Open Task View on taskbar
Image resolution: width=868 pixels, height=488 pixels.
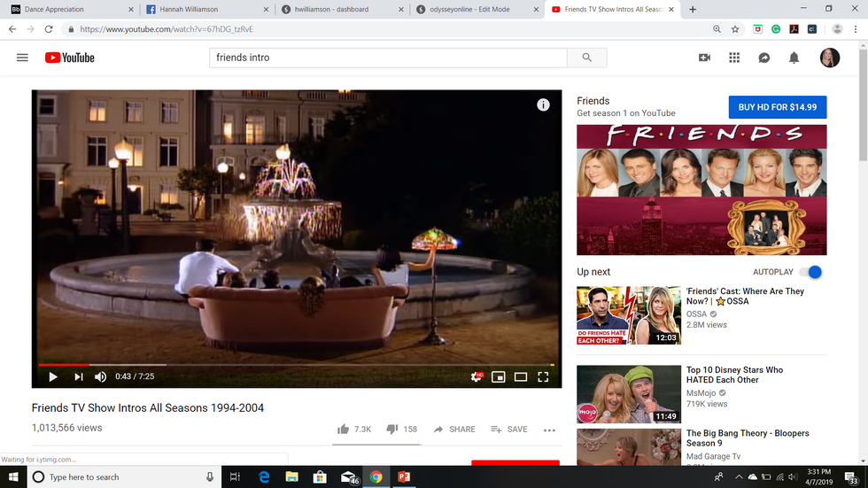(236, 477)
